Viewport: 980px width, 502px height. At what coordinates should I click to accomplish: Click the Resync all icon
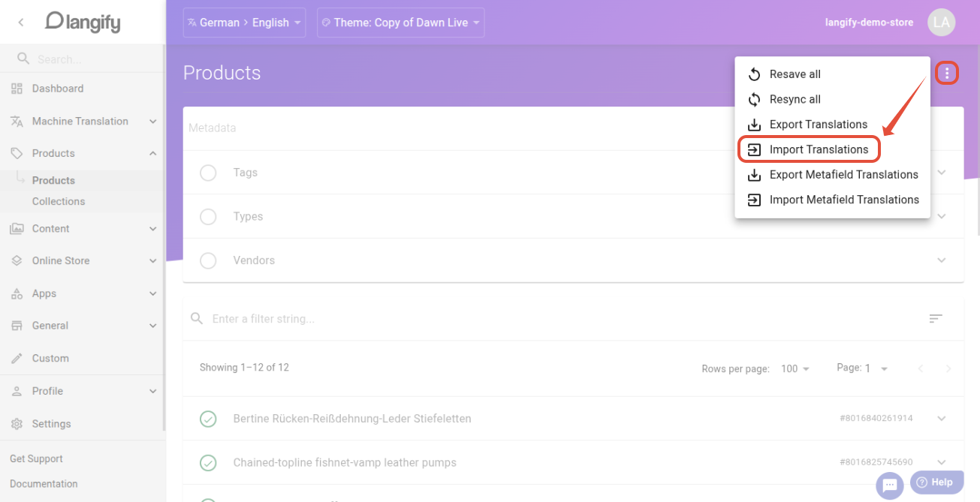click(755, 99)
